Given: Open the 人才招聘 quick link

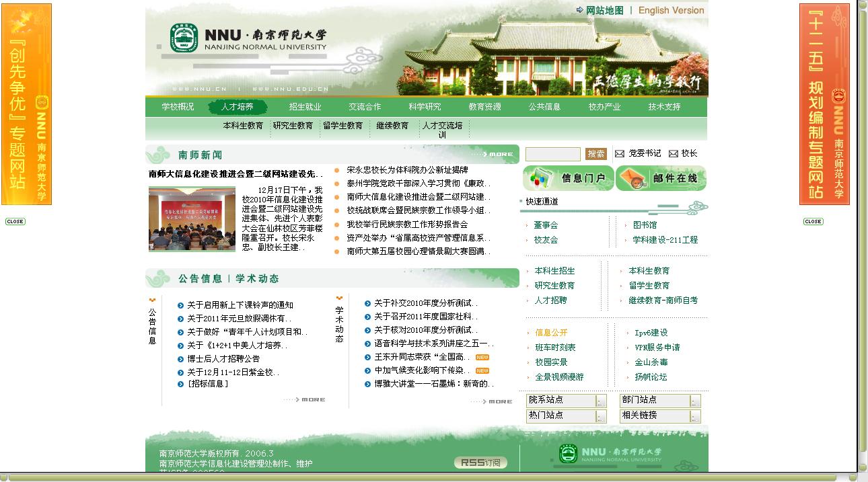Looking at the screenshot, I should pos(551,300).
